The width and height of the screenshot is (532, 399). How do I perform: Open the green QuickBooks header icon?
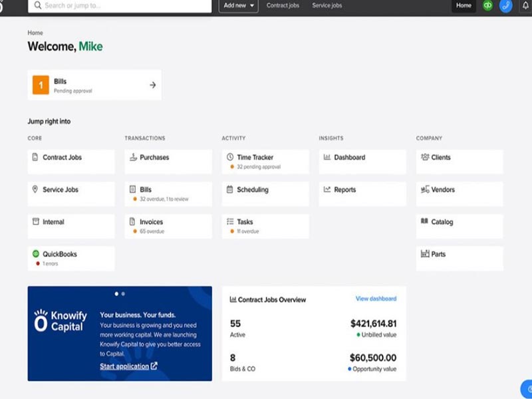pos(487,5)
